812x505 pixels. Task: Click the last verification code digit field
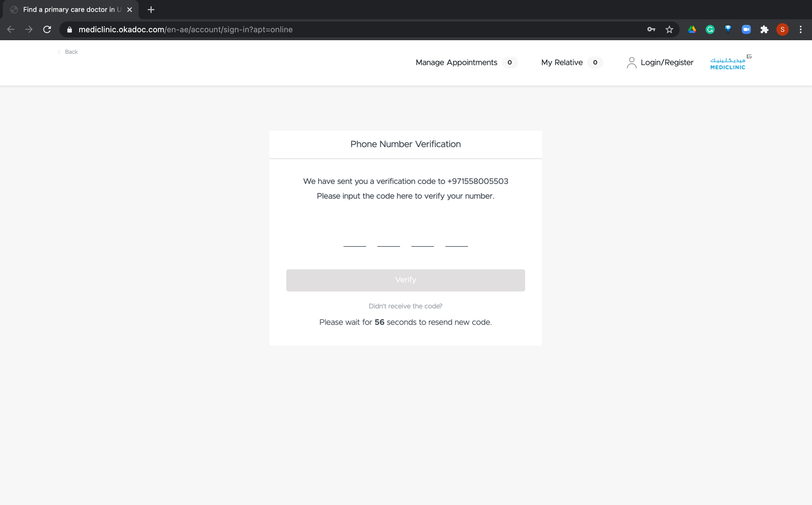coord(456,238)
